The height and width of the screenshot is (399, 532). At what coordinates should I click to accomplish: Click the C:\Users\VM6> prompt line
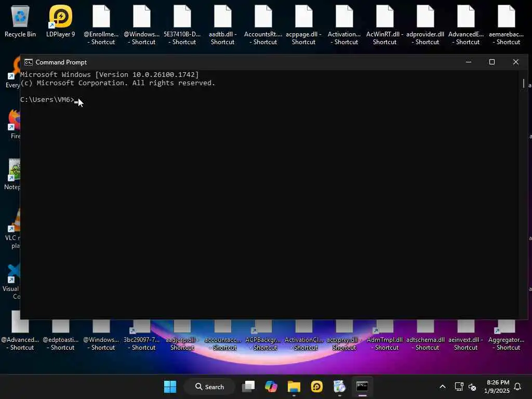pos(47,100)
